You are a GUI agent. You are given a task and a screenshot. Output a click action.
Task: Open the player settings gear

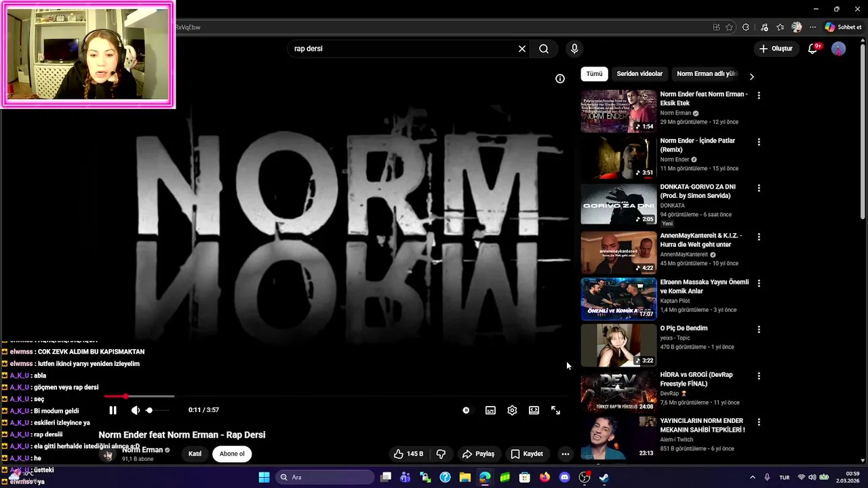click(x=512, y=410)
